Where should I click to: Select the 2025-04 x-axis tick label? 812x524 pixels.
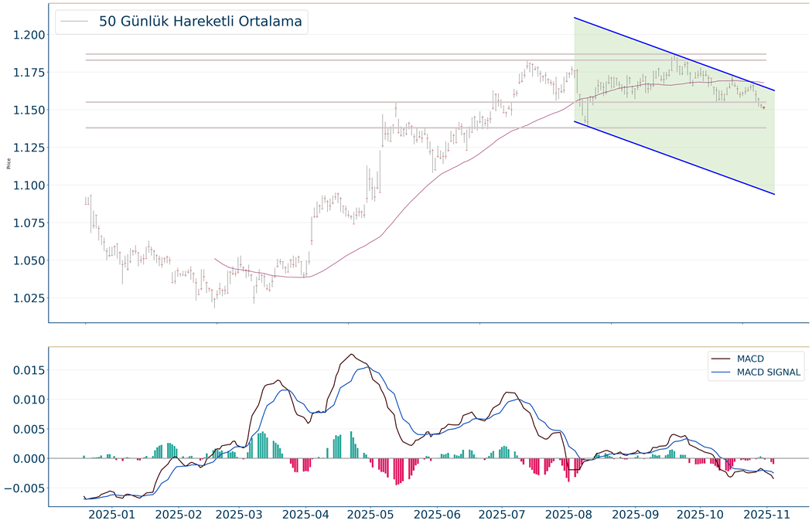(305, 513)
